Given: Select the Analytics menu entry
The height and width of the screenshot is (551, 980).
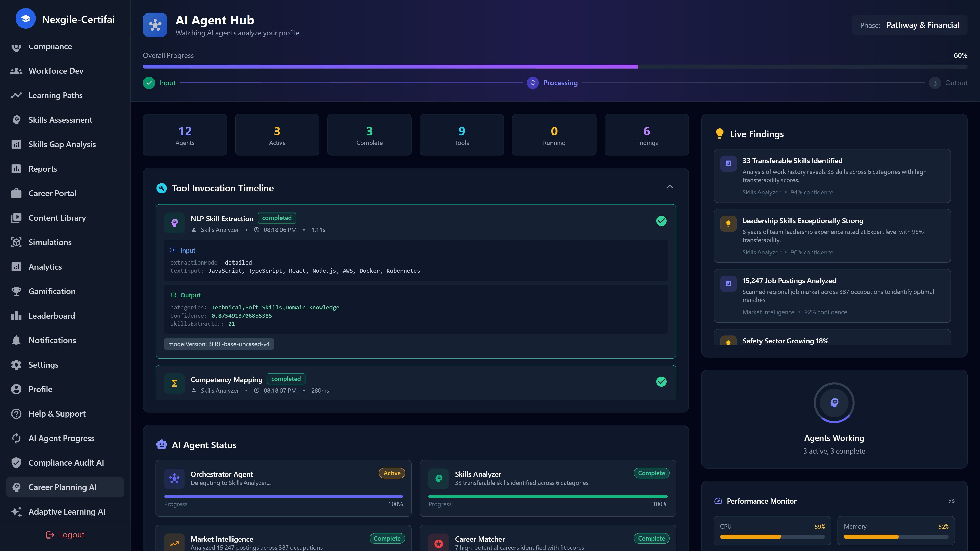Looking at the screenshot, I should [x=45, y=267].
